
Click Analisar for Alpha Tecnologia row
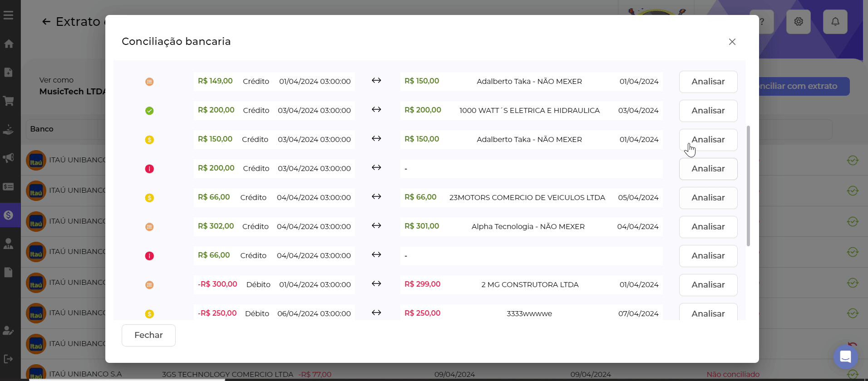tap(708, 227)
